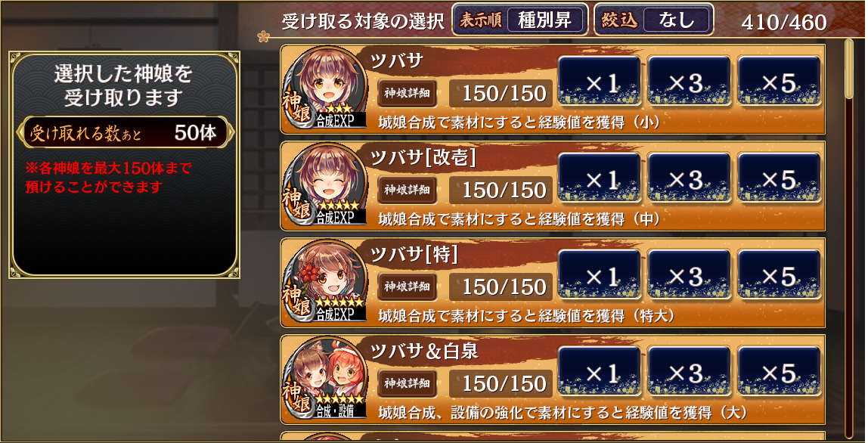Image resolution: width=868 pixels, height=443 pixels.
Task: Receive ×3 of ツバサ&白泉
Action: 690,371
